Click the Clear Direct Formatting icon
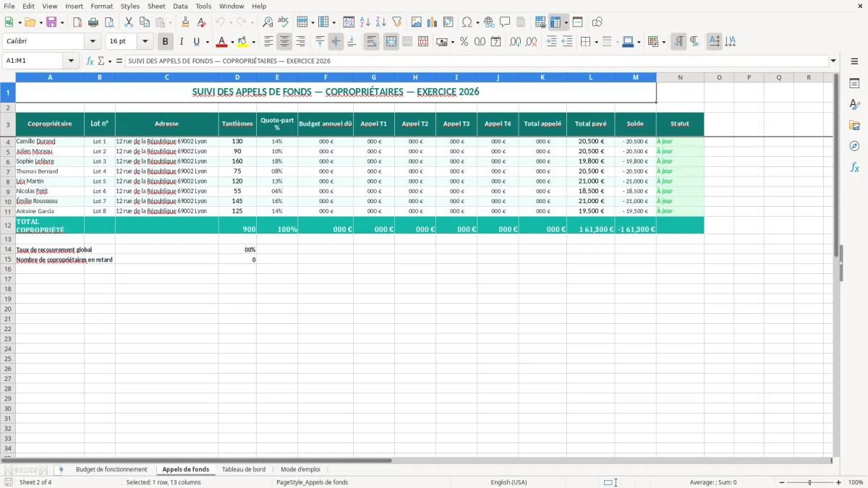The height and width of the screenshot is (488, 868). [202, 22]
